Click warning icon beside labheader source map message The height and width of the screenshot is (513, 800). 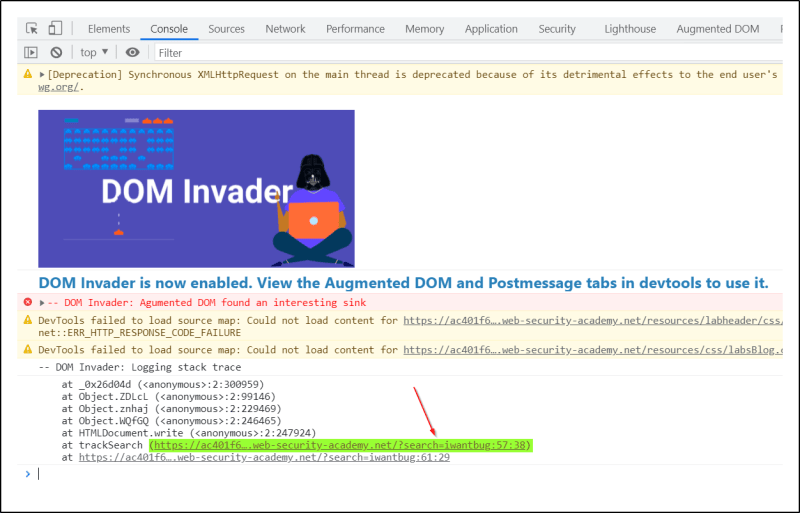click(28, 320)
